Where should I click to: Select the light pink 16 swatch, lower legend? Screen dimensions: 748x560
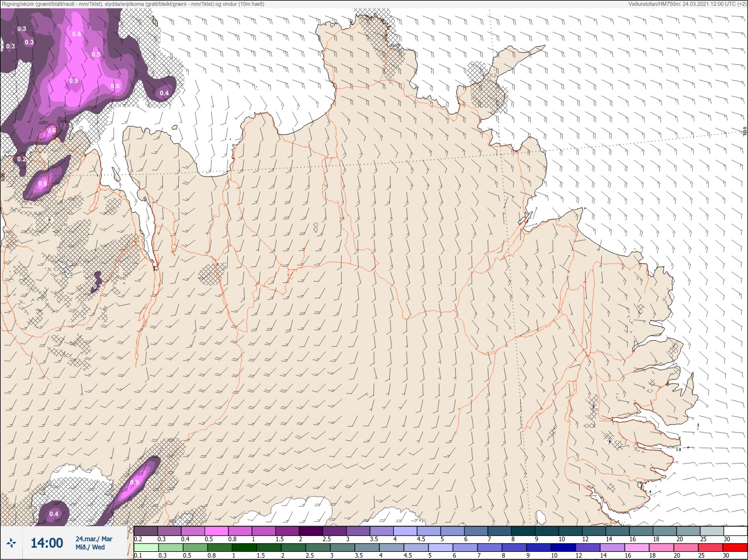tap(636, 548)
